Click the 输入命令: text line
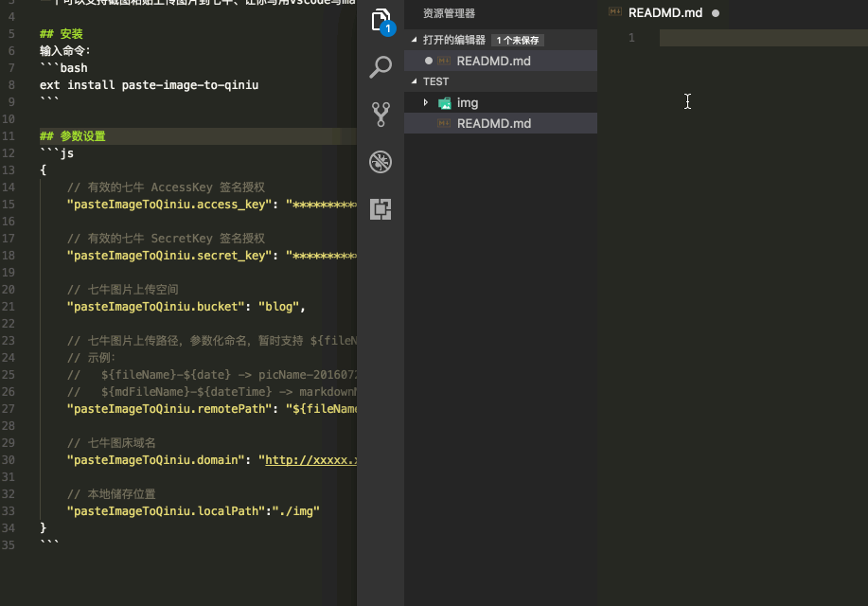This screenshot has width=868, height=606. (x=64, y=51)
